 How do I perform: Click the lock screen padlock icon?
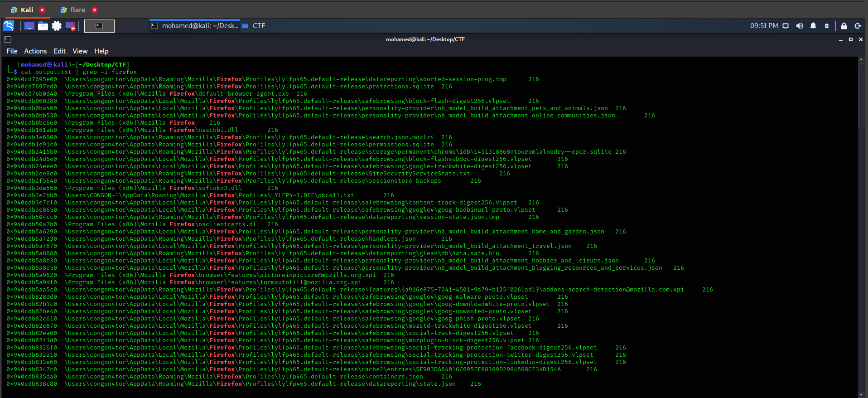844,26
